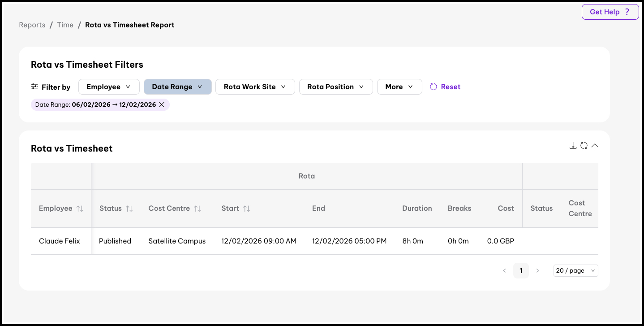Screen dimensions: 644x326
Task: Expand the Rota Work Site filter
Action: [255, 87]
